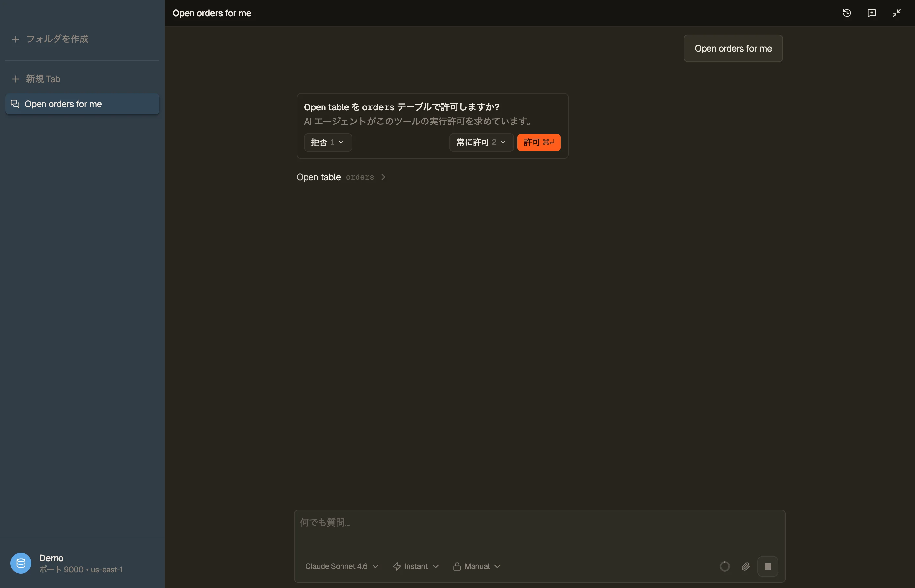Click the Open table tool call label
Screen dimensions: 915x588
click(x=319, y=177)
